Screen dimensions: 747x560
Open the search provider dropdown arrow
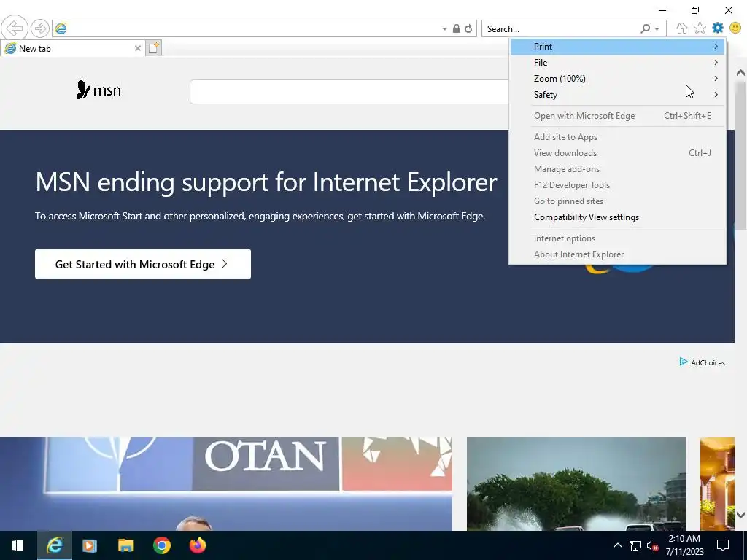[x=657, y=28]
